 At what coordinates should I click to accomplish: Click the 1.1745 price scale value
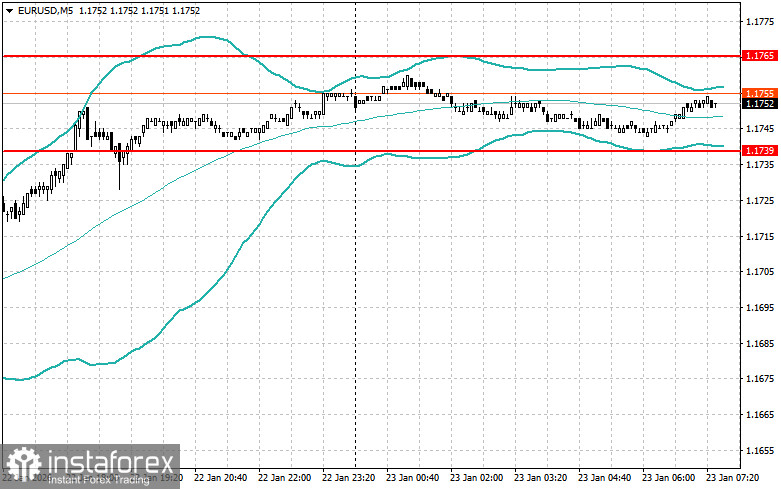[760, 128]
